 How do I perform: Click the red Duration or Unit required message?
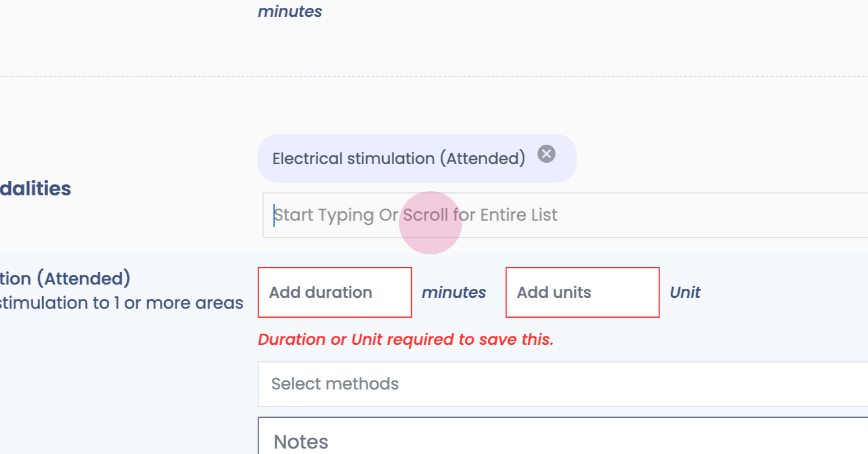pyautogui.click(x=405, y=339)
